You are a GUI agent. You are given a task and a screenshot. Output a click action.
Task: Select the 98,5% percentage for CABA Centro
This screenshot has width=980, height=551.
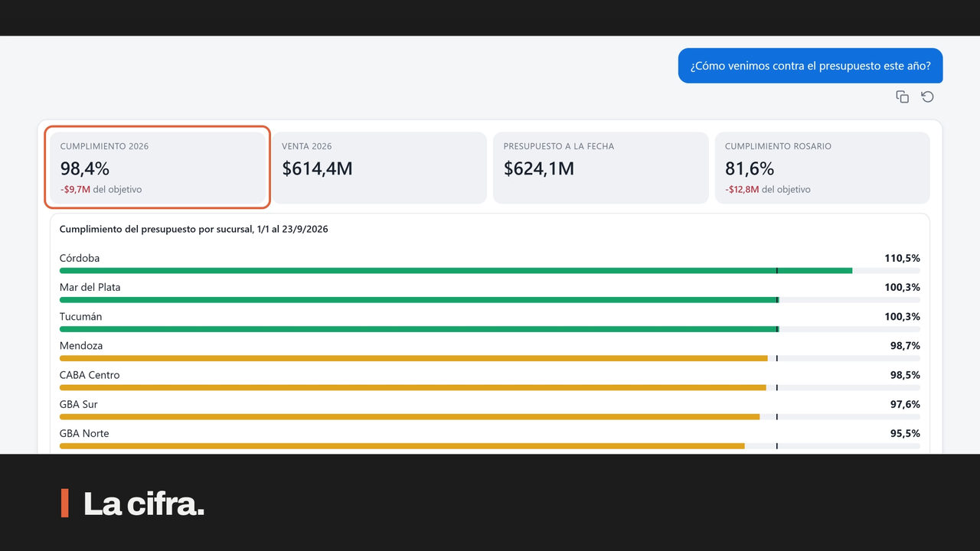coord(905,375)
